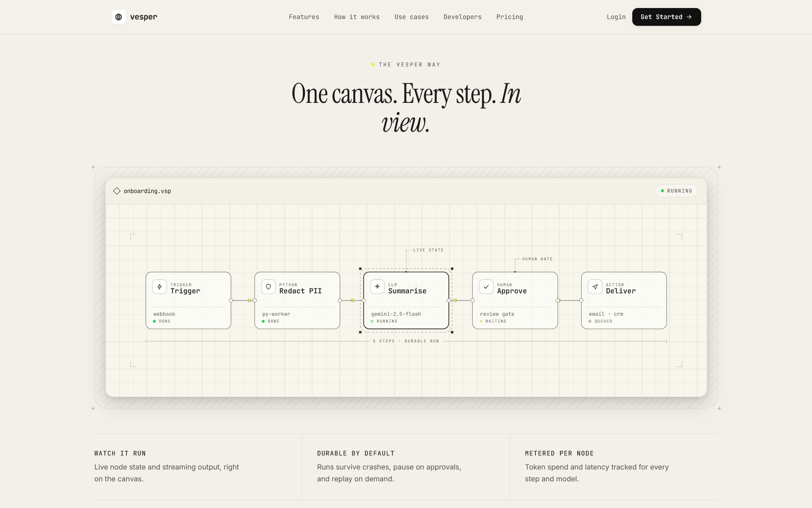812x508 pixels.
Task: Click the 5 STEPS · DURABLE RUN label
Action: pos(406,341)
